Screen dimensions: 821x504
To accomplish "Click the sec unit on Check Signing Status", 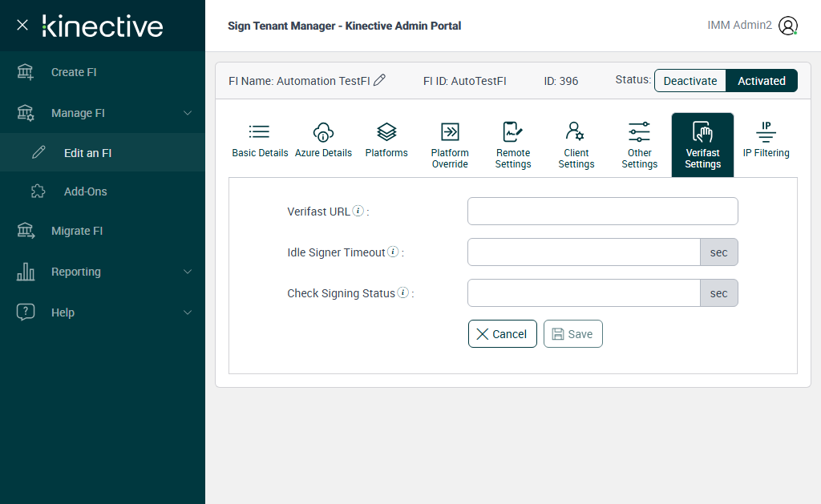I will click(x=719, y=292).
